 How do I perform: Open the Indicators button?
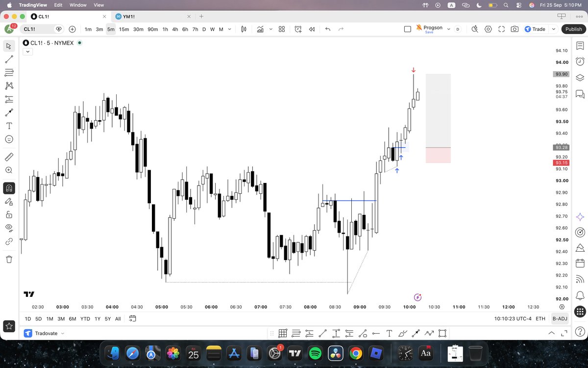point(260,29)
